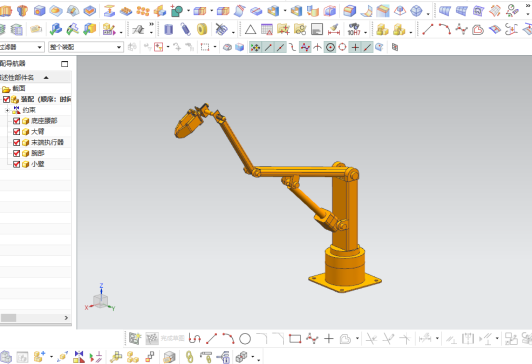The width and height of the screenshot is (532, 364).
Task: Select 大臂 component in the tree
Action: pyautogui.click(x=38, y=132)
